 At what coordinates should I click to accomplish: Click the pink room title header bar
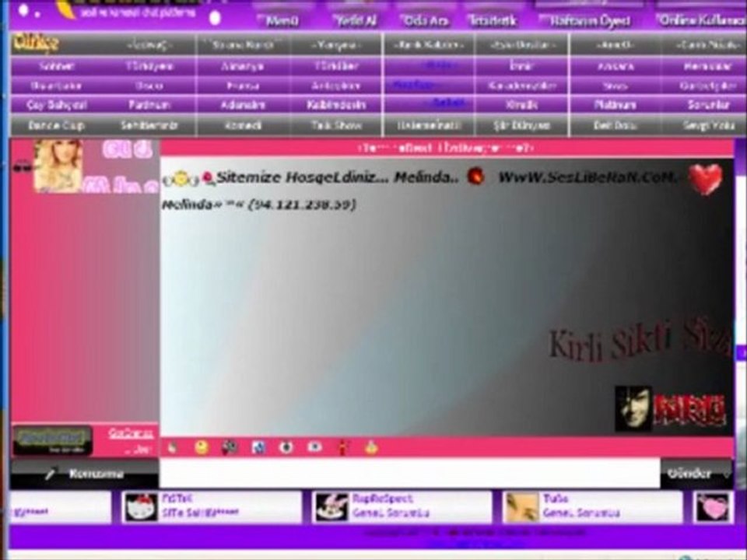click(447, 148)
